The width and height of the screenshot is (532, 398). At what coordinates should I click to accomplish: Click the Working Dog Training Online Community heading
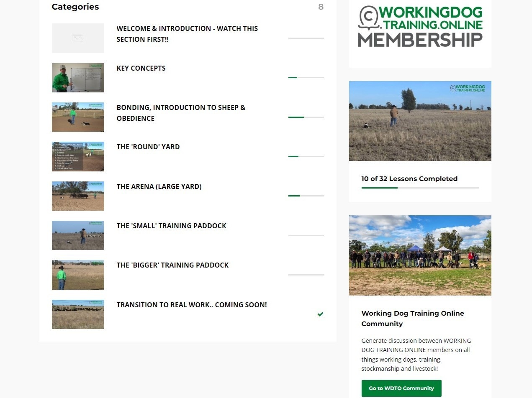(x=413, y=319)
